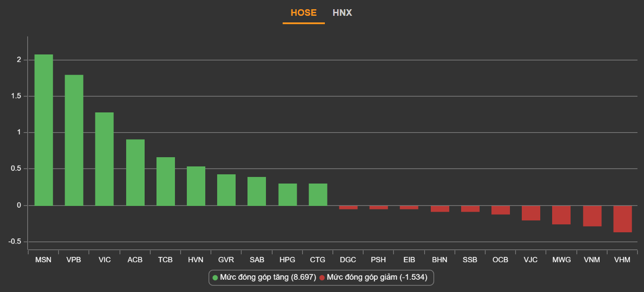
Task: Click the HVN green bar
Action: 196,186
